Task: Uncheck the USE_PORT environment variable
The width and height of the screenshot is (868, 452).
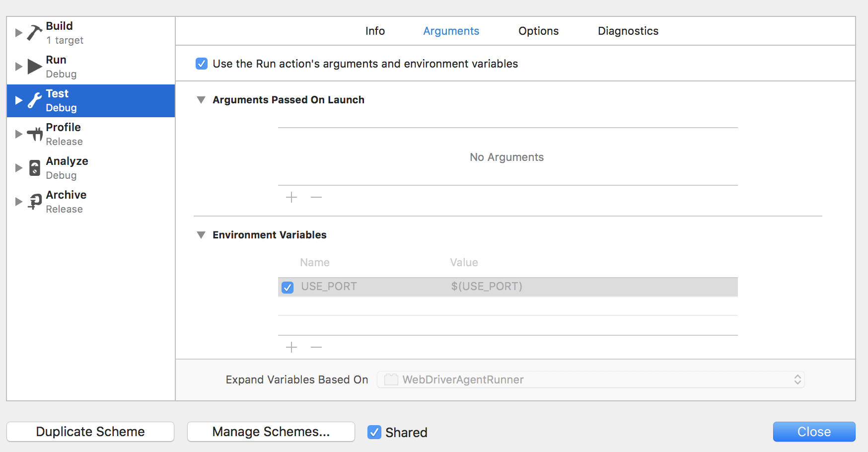Action: tap(288, 287)
